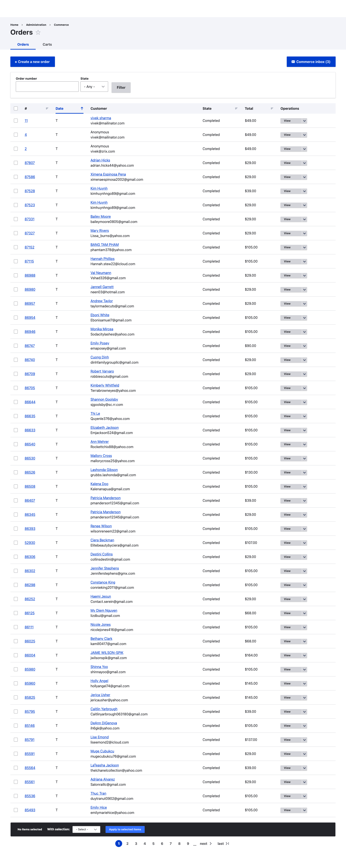This screenshot has width=346, height=868.
Task: Sort by order number column icon
Action: point(47,108)
